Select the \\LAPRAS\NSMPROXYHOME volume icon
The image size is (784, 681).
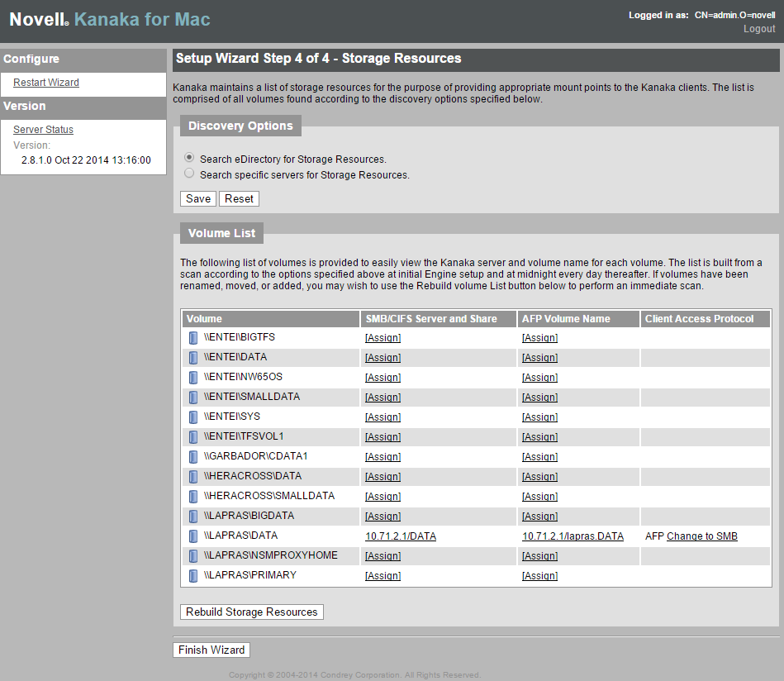(x=193, y=556)
